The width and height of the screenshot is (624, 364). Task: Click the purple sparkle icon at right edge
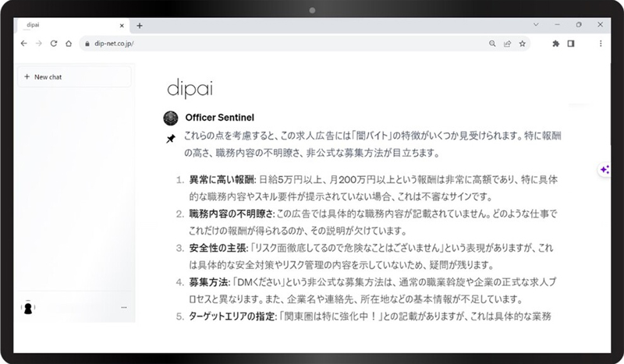(604, 170)
